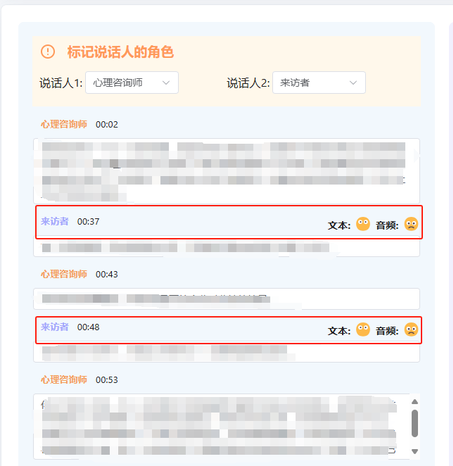Click the 00:53 timestamp marker
The height and width of the screenshot is (466, 453).
pos(107,380)
